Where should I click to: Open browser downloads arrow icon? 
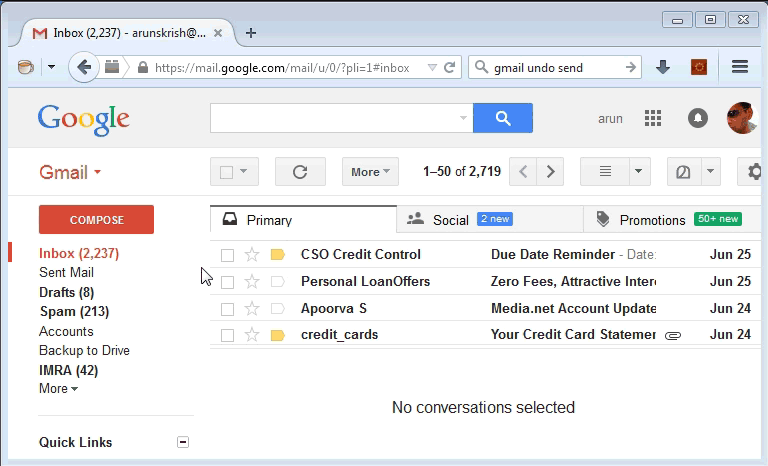pyautogui.click(x=663, y=67)
